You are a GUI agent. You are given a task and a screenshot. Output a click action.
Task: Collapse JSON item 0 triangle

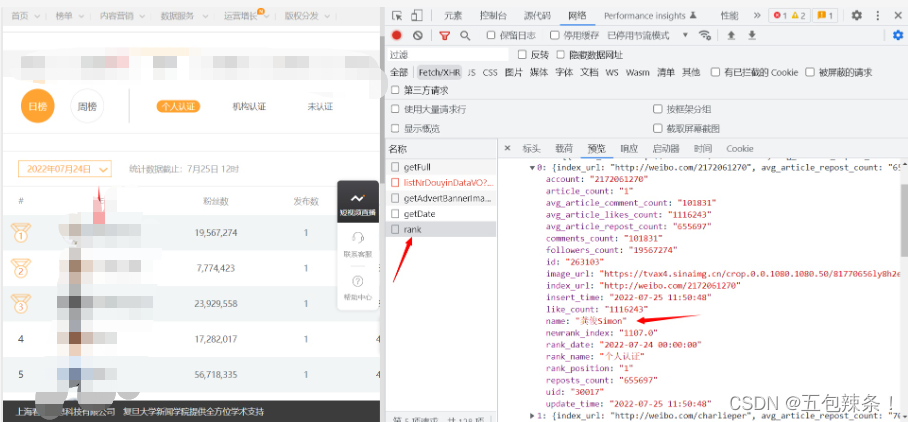(x=532, y=167)
